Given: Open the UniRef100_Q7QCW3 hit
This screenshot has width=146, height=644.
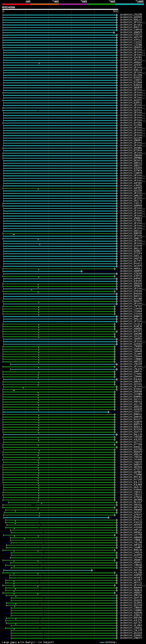Looking at the screenshot, I should (x=131, y=273).
